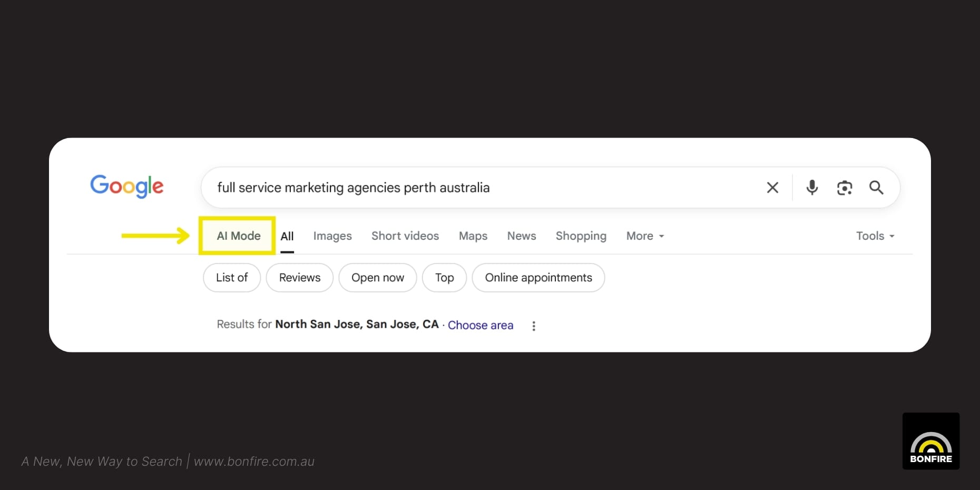Switch to the AI Mode tab
The width and height of the screenshot is (980, 490).
pyautogui.click(x=238, y=236)
